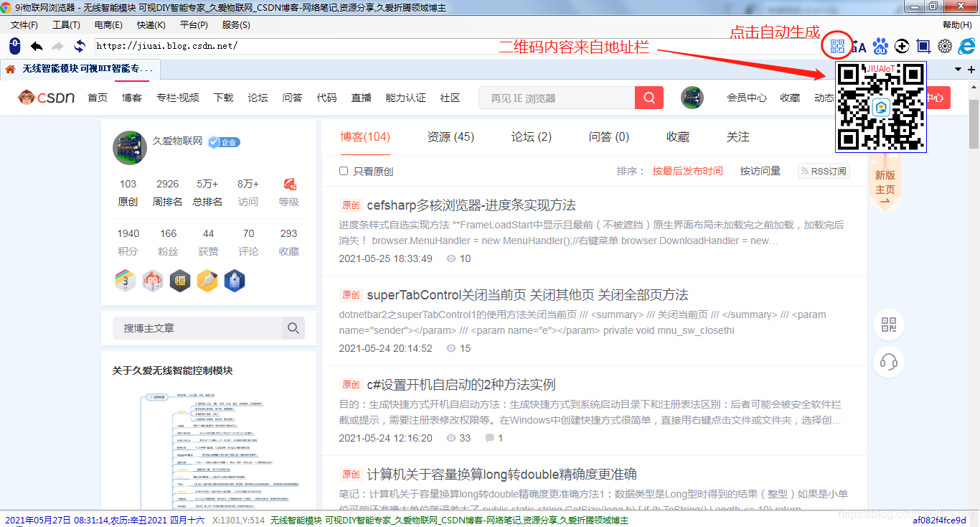Open the tab list dropdown arrow
Screen dimensions: 980x527
[958, 70]
